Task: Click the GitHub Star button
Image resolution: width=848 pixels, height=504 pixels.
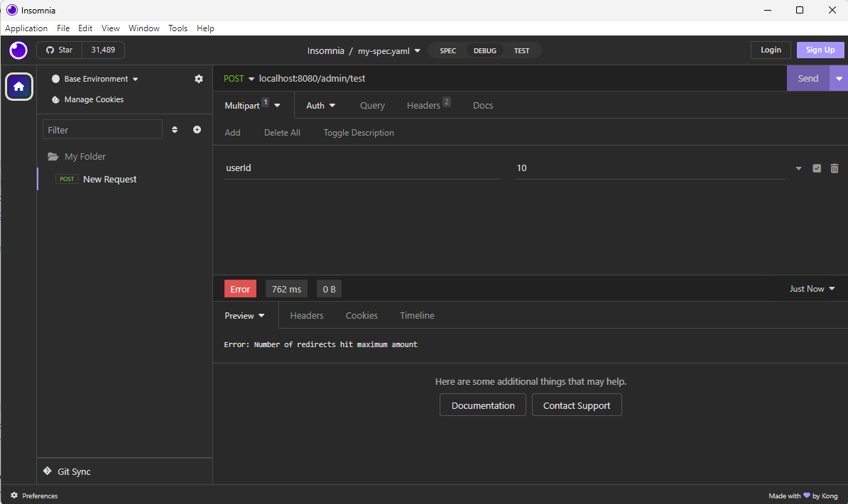Action: [x=60, y=50]
